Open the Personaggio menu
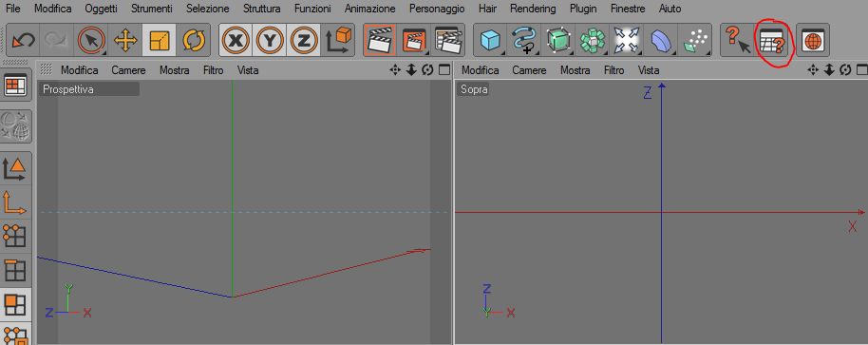Viewport: 868px width, 345px height. [x=437, y=9]
